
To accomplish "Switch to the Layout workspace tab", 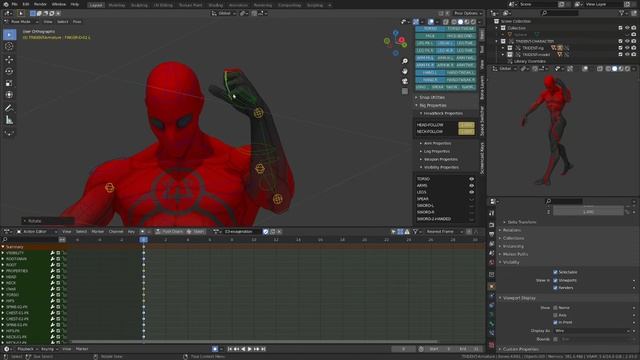I will point(96,5).
